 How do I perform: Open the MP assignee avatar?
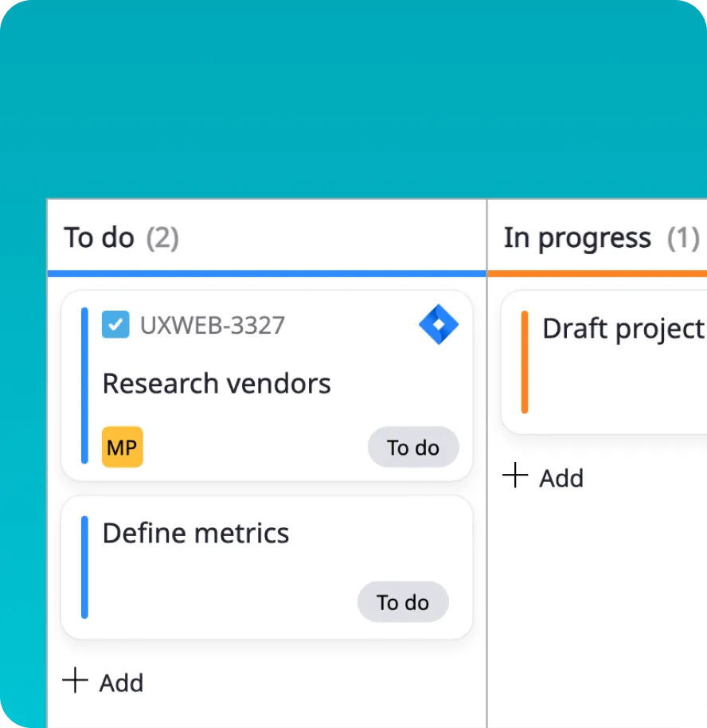coord(121,447)
